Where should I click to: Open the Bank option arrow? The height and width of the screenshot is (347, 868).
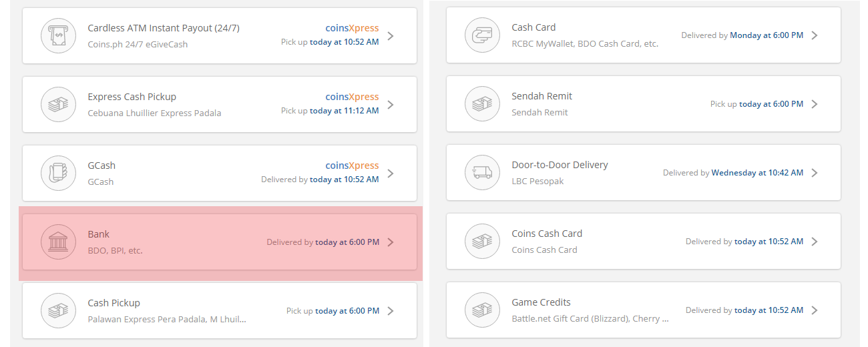click(391, 242)
